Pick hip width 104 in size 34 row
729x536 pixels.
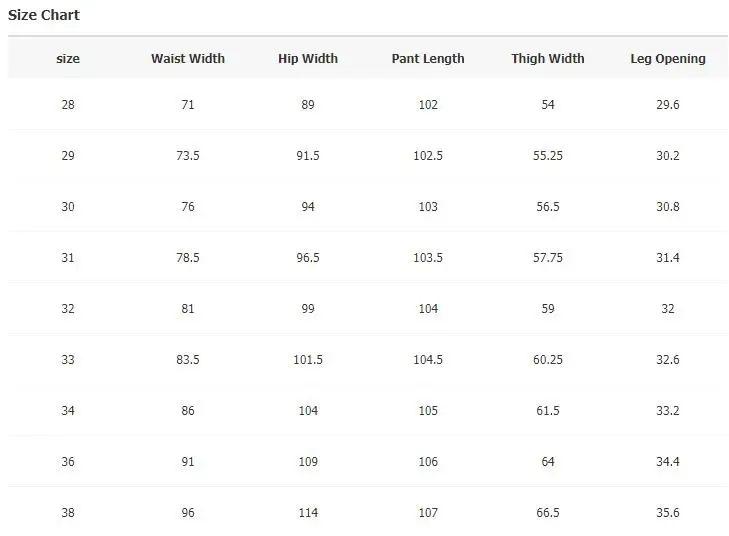point(308,410)
